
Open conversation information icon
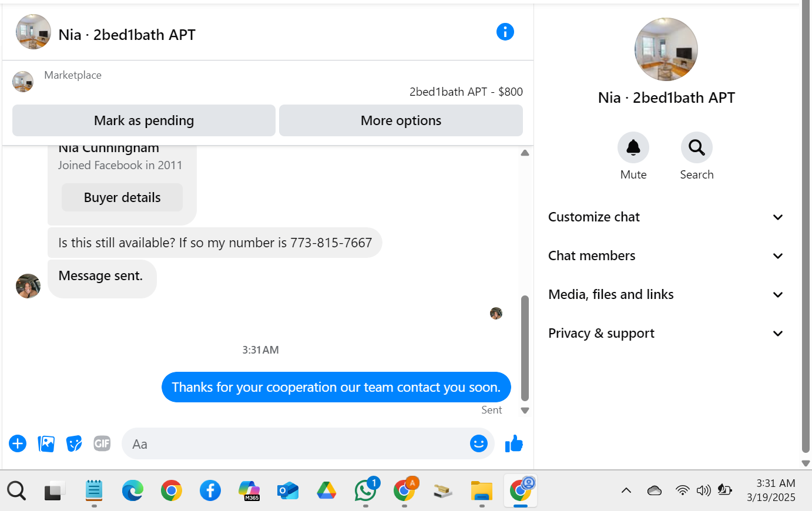[x=505, y=32]
